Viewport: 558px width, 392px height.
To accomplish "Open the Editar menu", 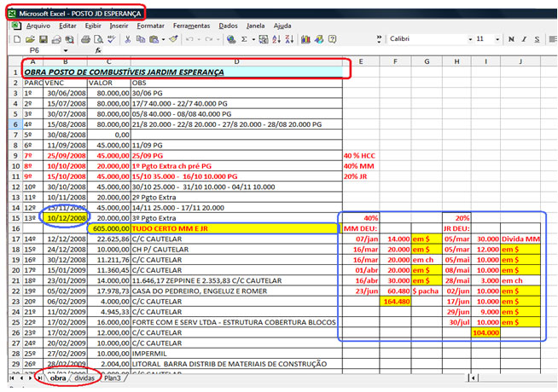I will click(67, 26).
